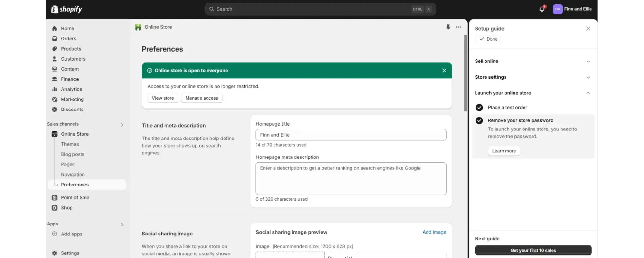Click the Online Store channel icon
644x258 pixels.
click(54, 134)
